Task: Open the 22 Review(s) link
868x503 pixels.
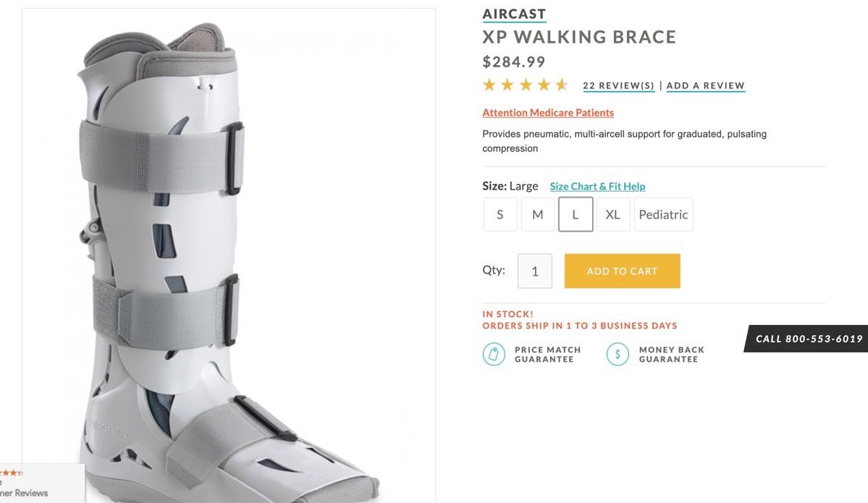Action: (618, 86)
